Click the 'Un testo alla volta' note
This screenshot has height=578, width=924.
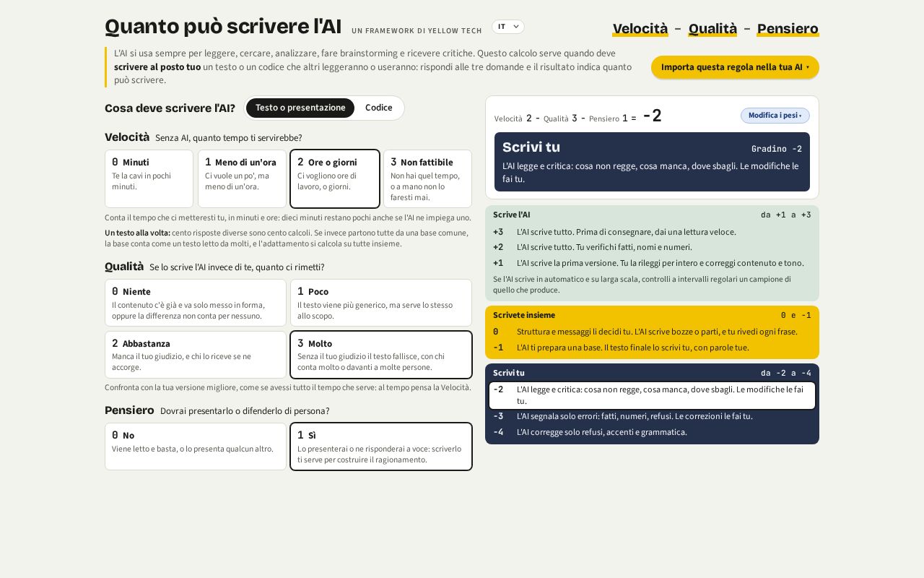point(288,238)
